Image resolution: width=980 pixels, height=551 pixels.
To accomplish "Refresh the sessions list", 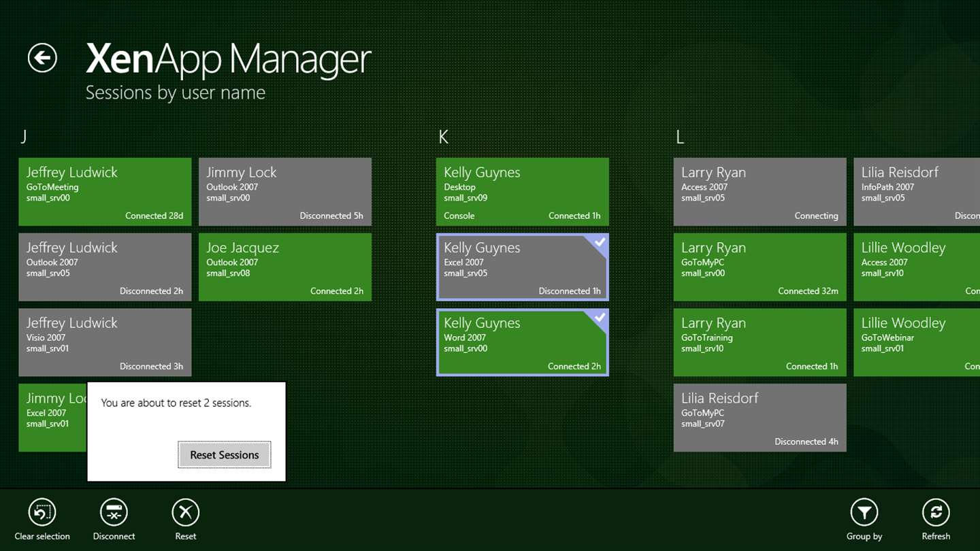I will point(936,512).
